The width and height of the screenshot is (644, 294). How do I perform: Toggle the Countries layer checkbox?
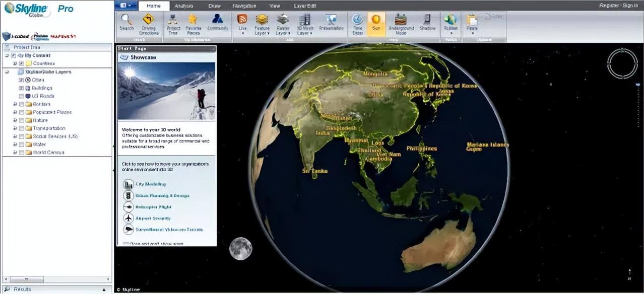pyautogui.click(x=21, y=63)
